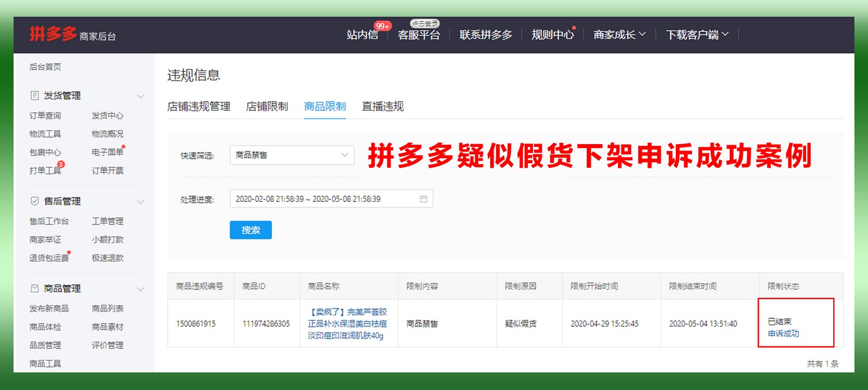Expand the 商家成长 menu
The width and height of the screenshot is (868, 390).
point(620,35)
